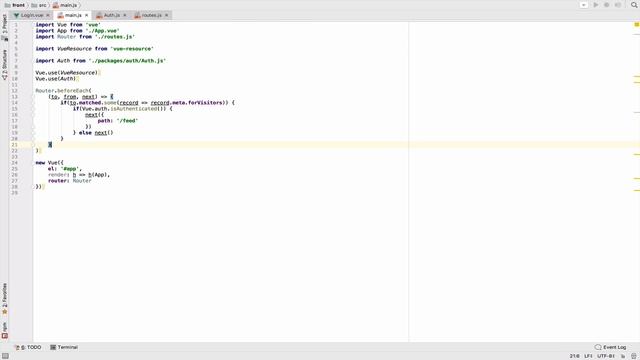Open Search Everywhere magnifier icon
Viewport: 640px width, 360px height.
click(634, 5)
